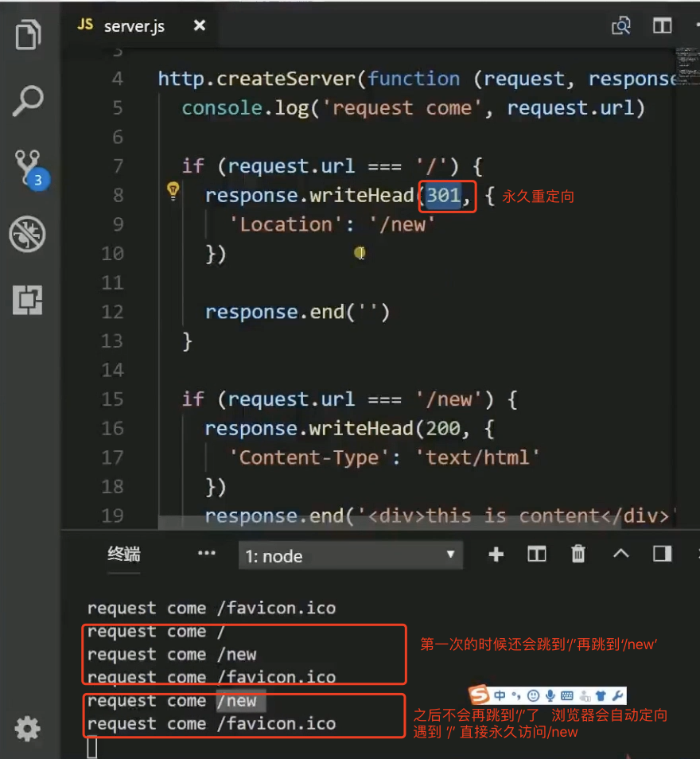The width and height of the screenshot is (700, 759).
Task: Click the minimap code overview
Action: click(687, 66)
